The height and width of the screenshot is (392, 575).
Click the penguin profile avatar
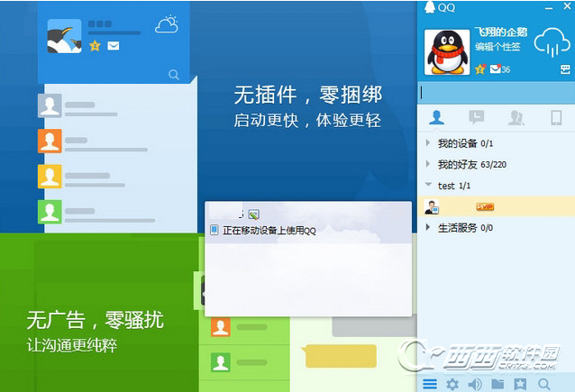coord(447,52)
